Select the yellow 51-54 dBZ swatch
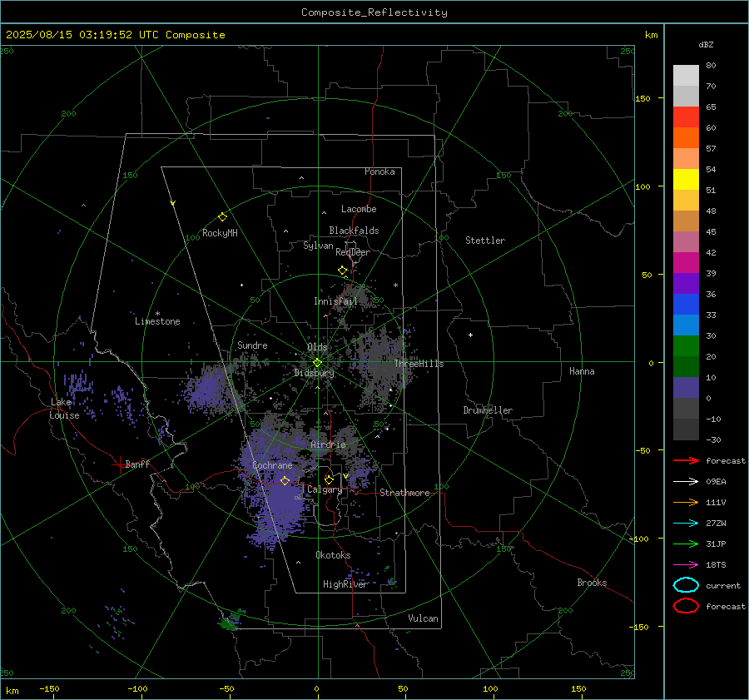The image size is (749, 700). coord(686,180)
